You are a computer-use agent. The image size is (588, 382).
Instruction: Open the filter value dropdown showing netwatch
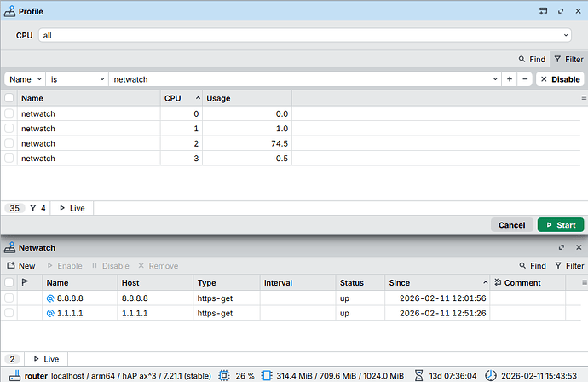pyautogui.click(x=305, y=79)
